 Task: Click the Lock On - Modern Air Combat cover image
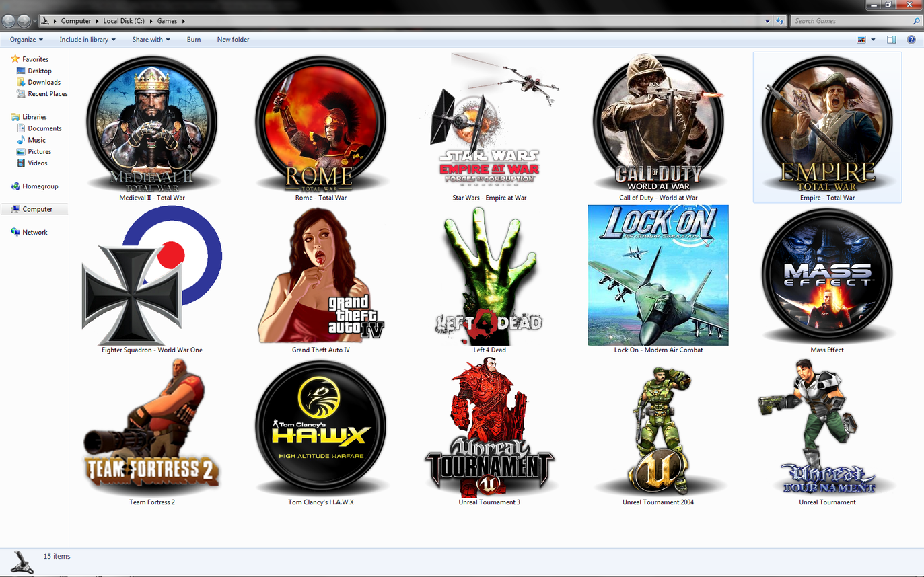coord(658,275)
